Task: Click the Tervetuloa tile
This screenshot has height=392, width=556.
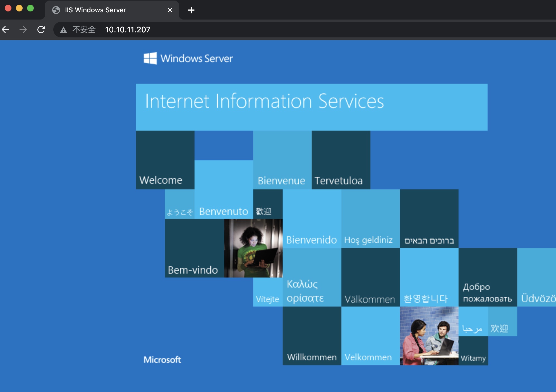Action: pos(341,160)
